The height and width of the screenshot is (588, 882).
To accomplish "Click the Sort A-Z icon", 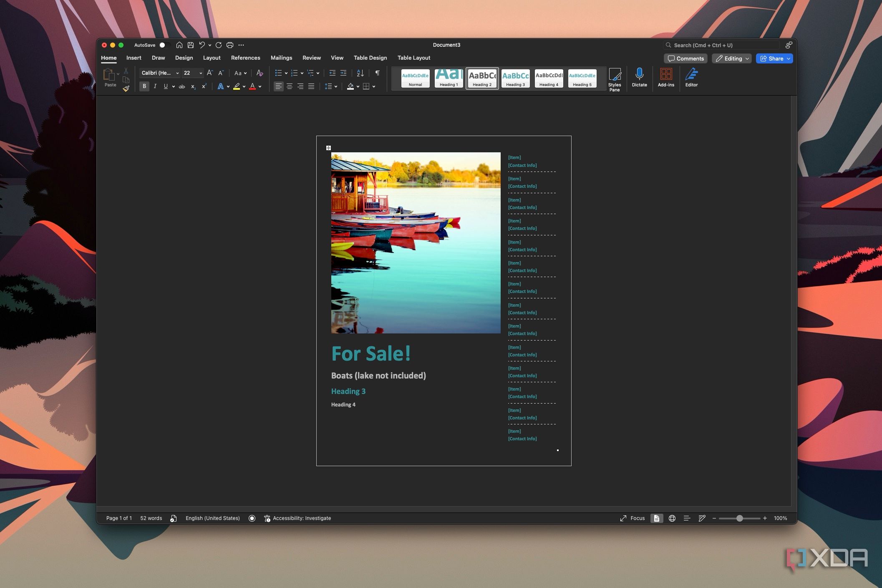I will pyautogui.click(x=360, y=73).
